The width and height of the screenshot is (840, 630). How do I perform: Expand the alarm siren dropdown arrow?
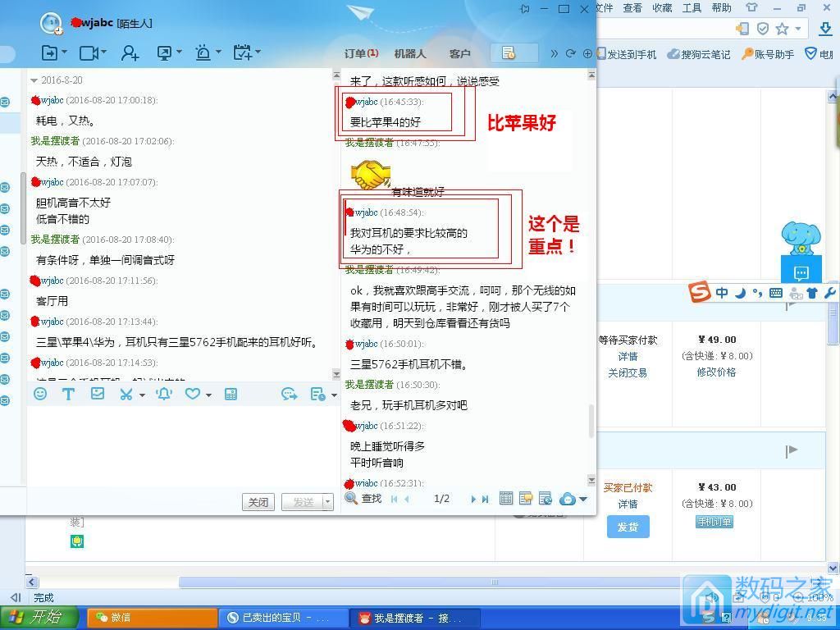[x=218, y=52]
